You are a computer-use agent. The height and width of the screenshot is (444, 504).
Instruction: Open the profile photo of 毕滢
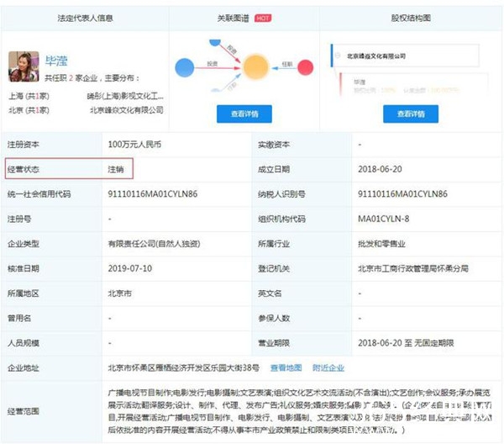click(24, 66)
